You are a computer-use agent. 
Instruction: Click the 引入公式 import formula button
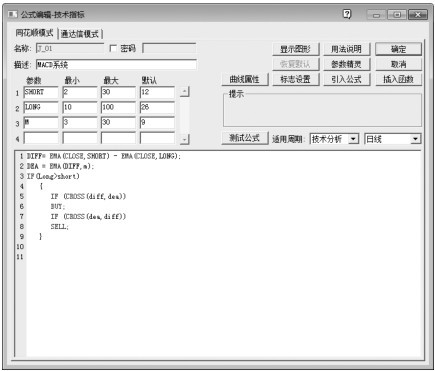coord(347,79)
